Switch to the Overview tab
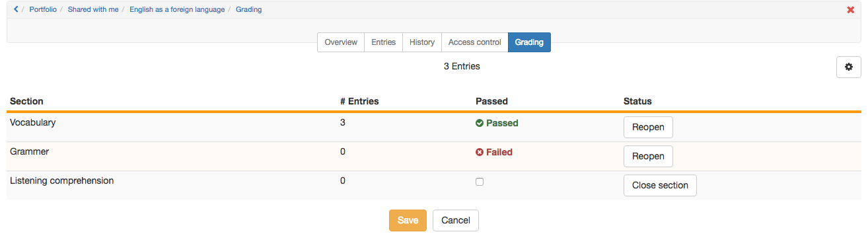868x240 pixels. tap(341, 42)
